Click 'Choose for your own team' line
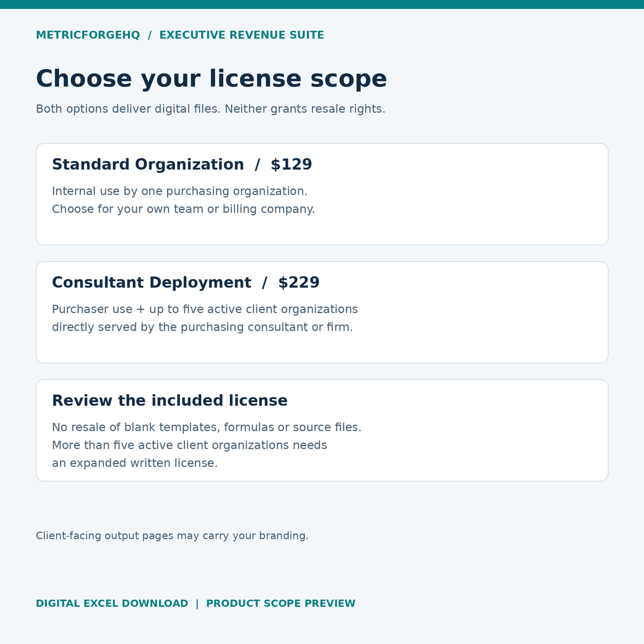The width and height of the screenshot is (644, 644). click(x=184, y=209)
